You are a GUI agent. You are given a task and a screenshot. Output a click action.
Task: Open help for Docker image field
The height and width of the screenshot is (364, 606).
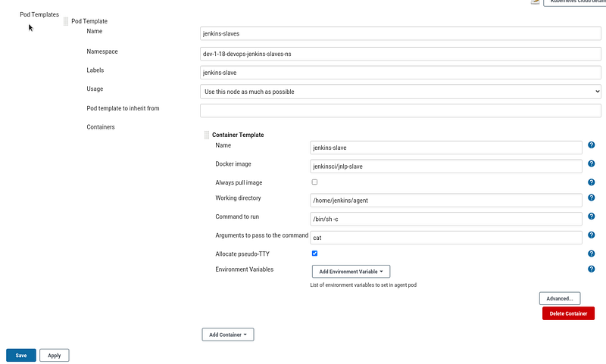tap(591, 163)
